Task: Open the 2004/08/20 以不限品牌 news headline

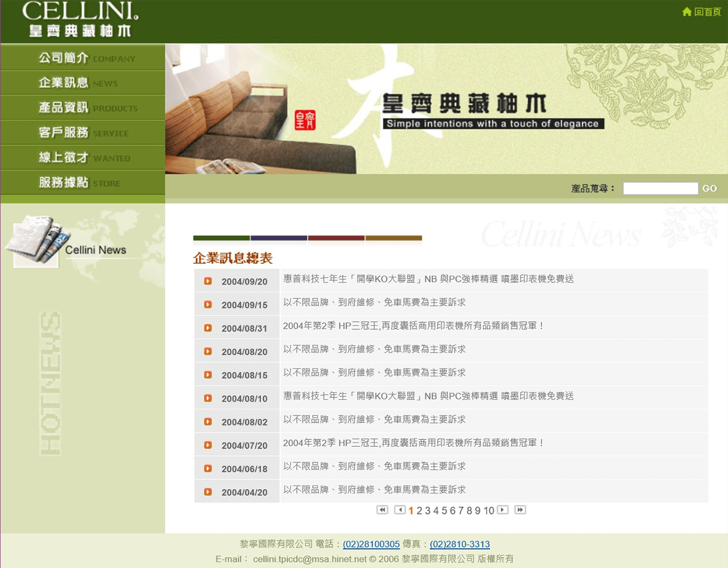Action: click(374, 349)
